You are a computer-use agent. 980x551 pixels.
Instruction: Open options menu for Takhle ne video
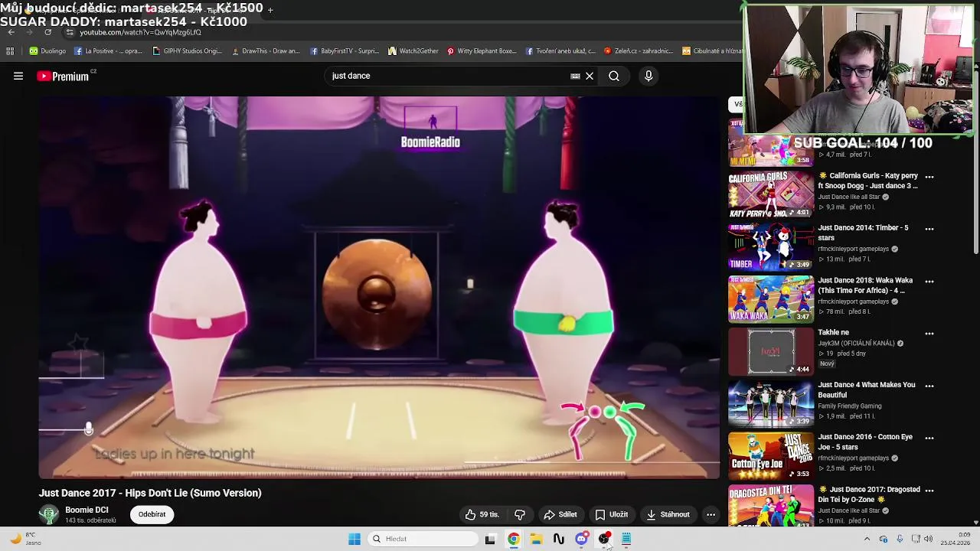click(x=929, y=334)
